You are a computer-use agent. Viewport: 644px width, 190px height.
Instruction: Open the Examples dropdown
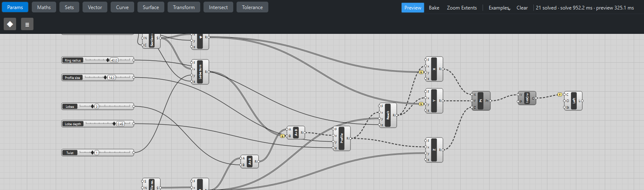pos(499,8)
